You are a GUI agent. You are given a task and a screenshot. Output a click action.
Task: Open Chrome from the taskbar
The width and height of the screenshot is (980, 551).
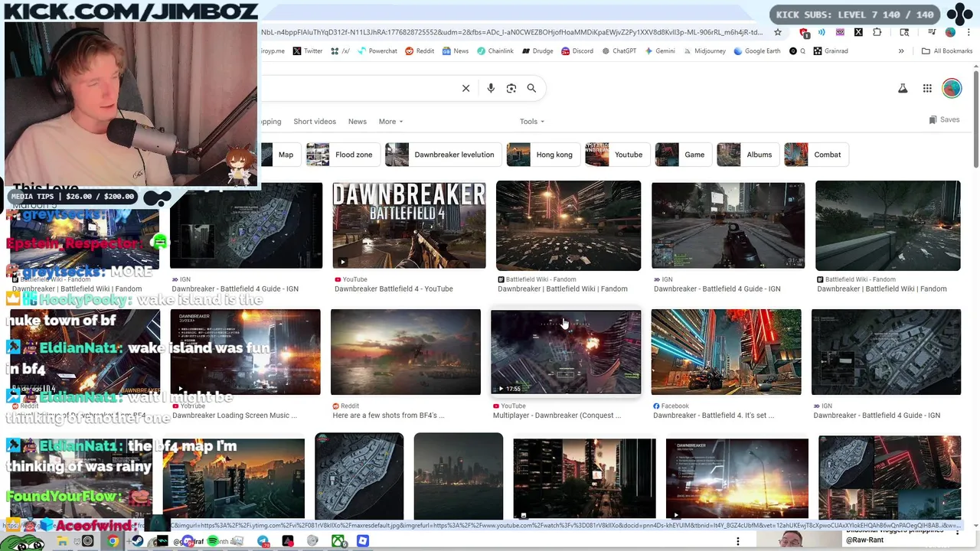click(x=113, y=541)
